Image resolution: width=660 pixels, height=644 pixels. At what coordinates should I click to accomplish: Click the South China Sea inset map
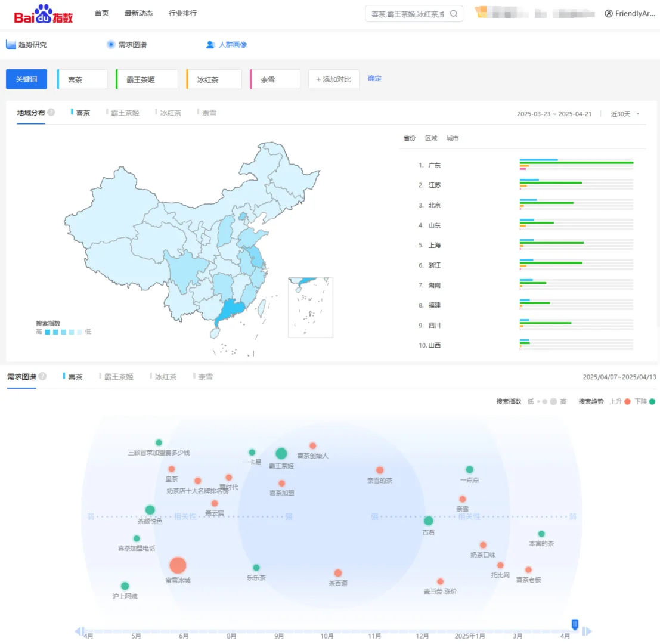[311, 307]
